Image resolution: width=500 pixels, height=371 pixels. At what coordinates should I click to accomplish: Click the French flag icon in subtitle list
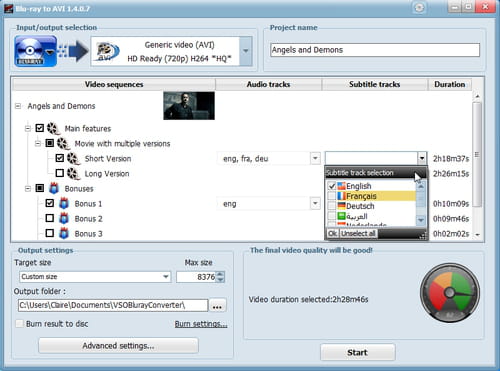[x=341, y=196]
